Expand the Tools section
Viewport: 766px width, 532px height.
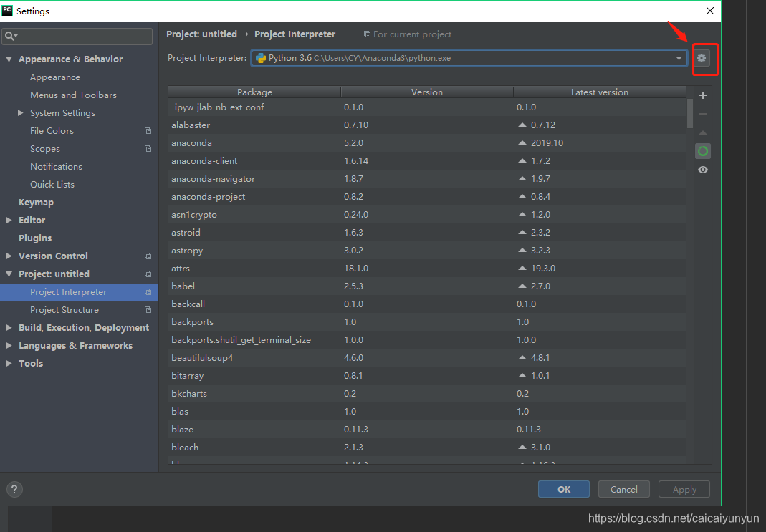tap(9, 363)
